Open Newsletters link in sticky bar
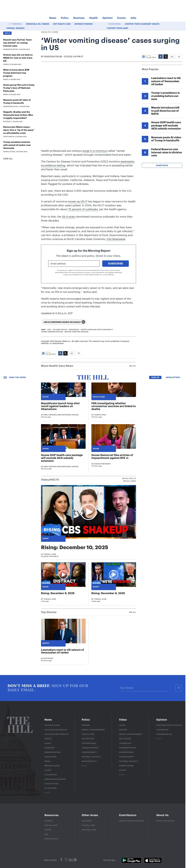The image size is (188, 868). point(173,377)
